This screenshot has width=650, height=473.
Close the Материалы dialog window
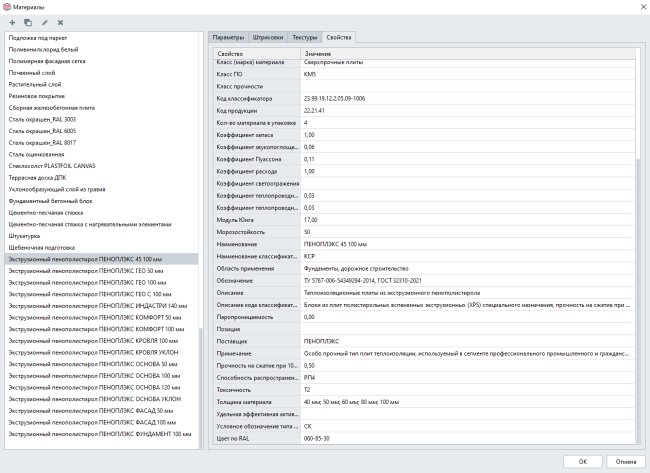[x=635, y=6]
